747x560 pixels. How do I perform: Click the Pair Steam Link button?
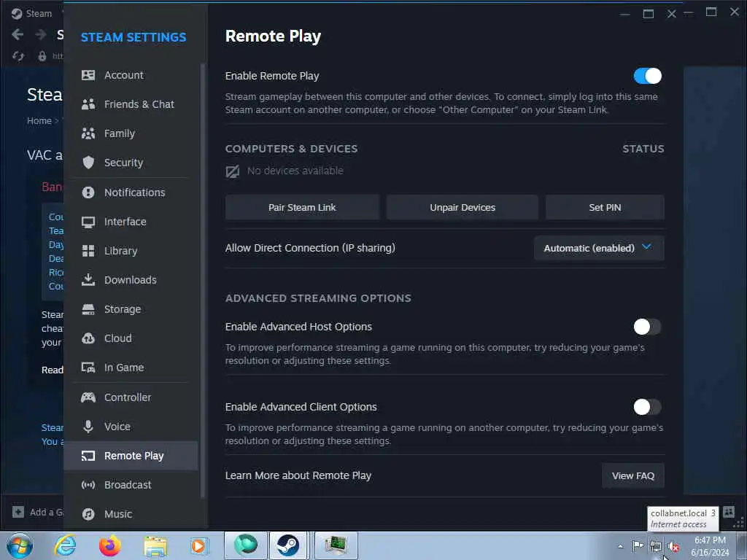click(302, 207)
